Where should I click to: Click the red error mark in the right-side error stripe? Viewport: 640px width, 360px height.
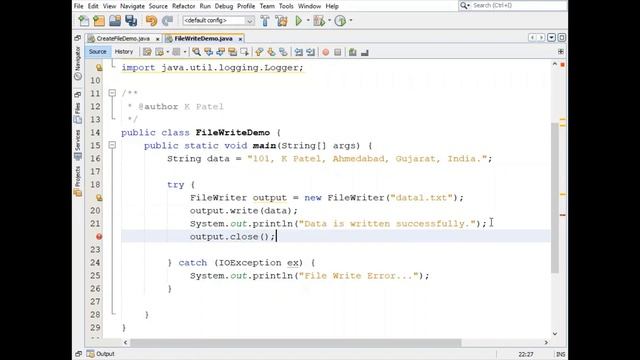tap(562, 215)
